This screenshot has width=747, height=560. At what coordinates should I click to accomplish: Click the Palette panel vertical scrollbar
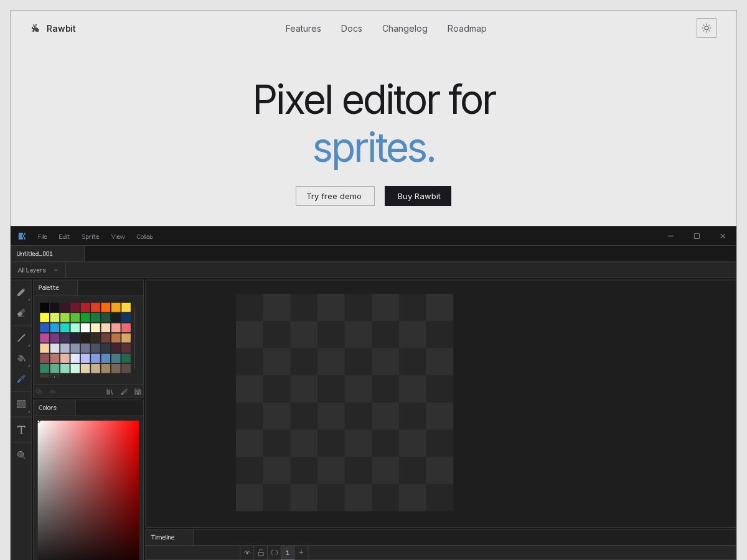click(134, 337)
